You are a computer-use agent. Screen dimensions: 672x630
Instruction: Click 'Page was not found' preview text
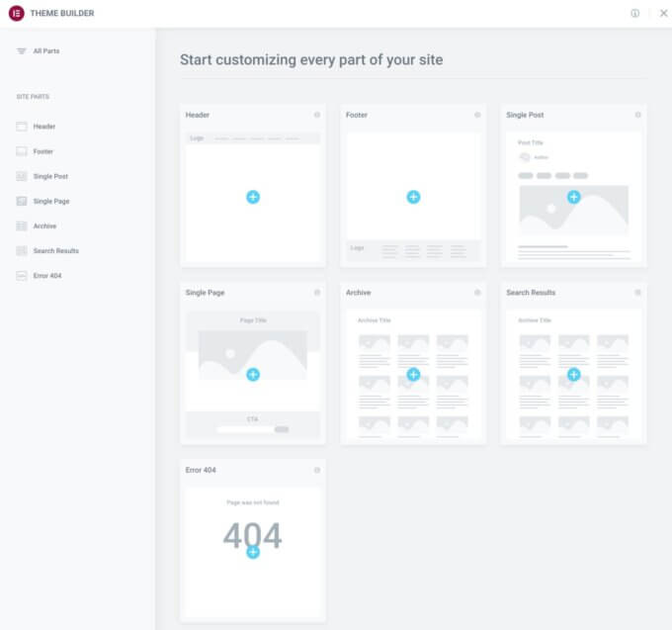click(253, 502)
